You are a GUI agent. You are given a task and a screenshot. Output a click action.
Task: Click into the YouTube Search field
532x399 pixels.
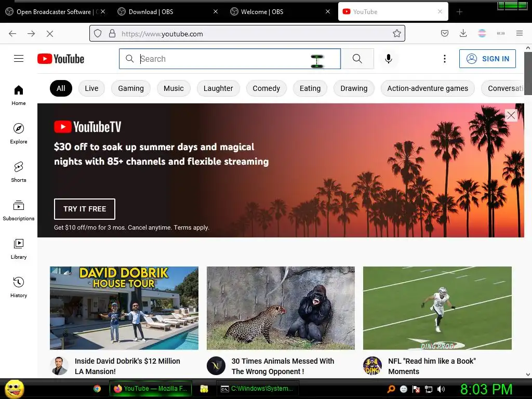(230, 59)
